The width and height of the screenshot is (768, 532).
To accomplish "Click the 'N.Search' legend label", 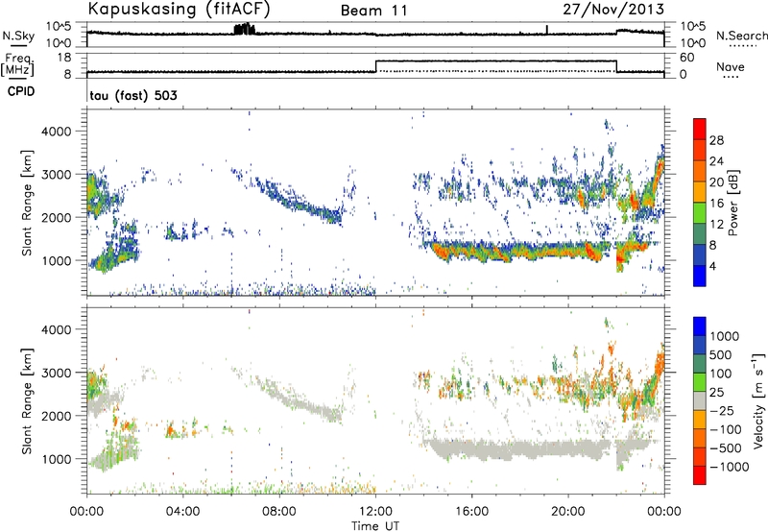I will tap(741, 36).
